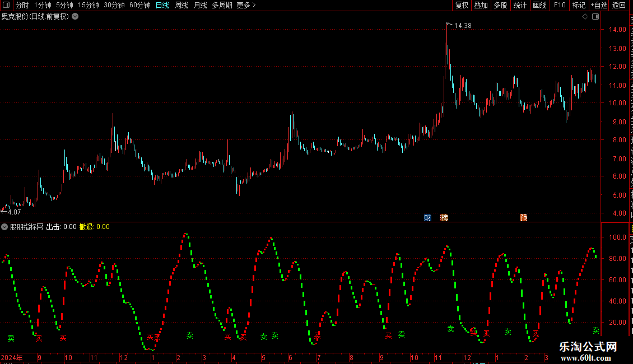Select the 1分钟 period

(43, 5)
